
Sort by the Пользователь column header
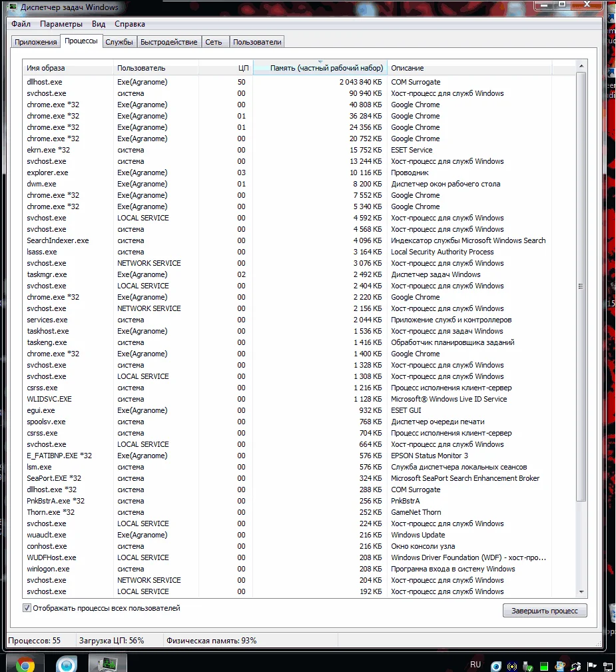pos(156,68)
